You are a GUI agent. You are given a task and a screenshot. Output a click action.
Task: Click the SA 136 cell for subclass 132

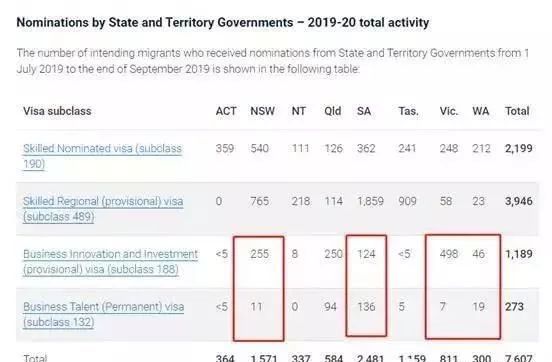coord(366,307)
